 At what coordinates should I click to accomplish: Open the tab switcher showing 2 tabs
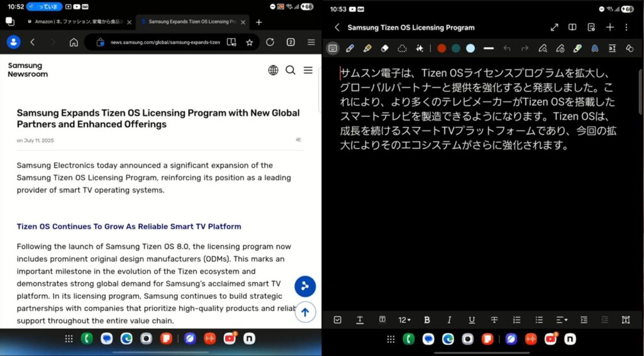[x=291, y=42]
